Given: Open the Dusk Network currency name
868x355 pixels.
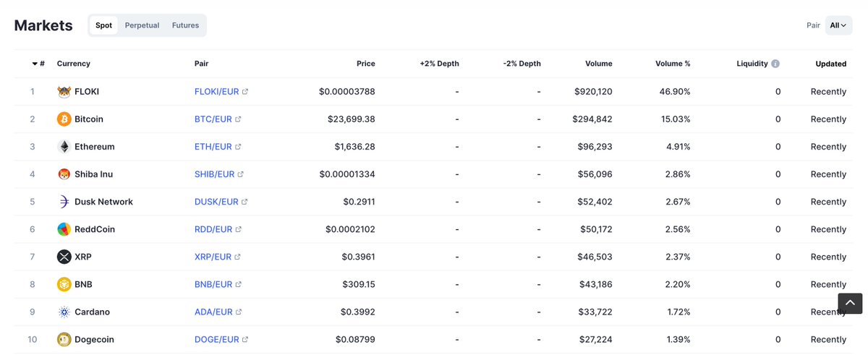Looking at the screenshot, I should click(x=103, y=202).
